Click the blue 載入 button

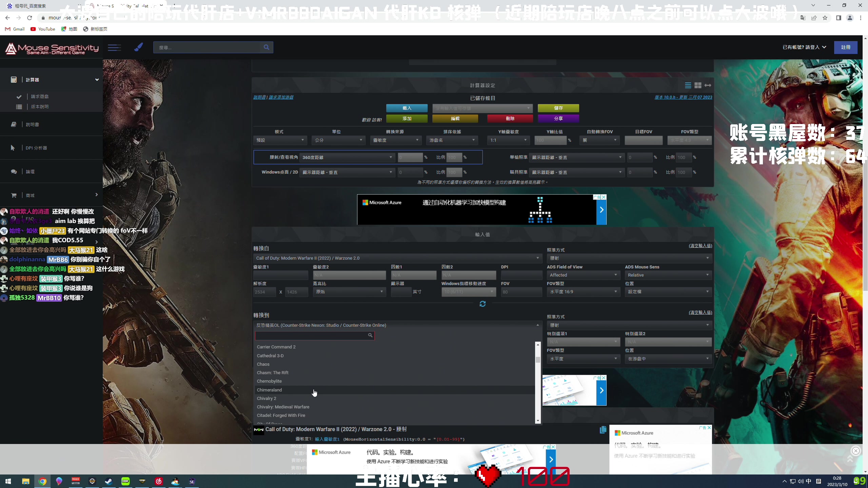click(x=407, y=108)
